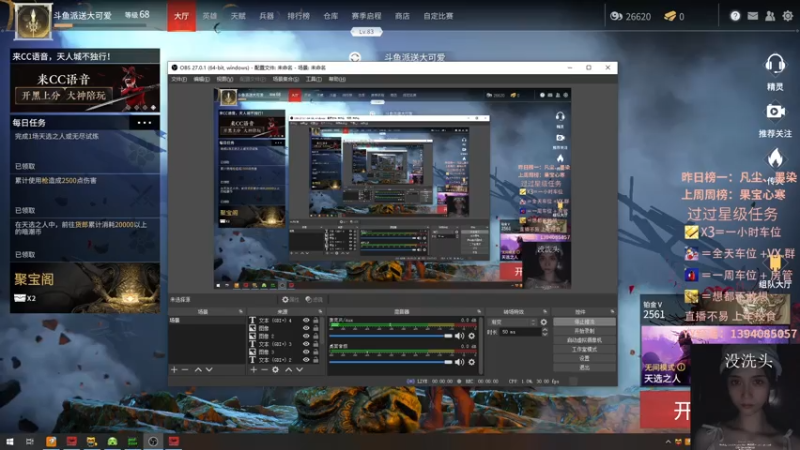This screenshot has height=450, width=800.
Task: Pop out the scene transitions dock panel
Action: click(544, 311)
